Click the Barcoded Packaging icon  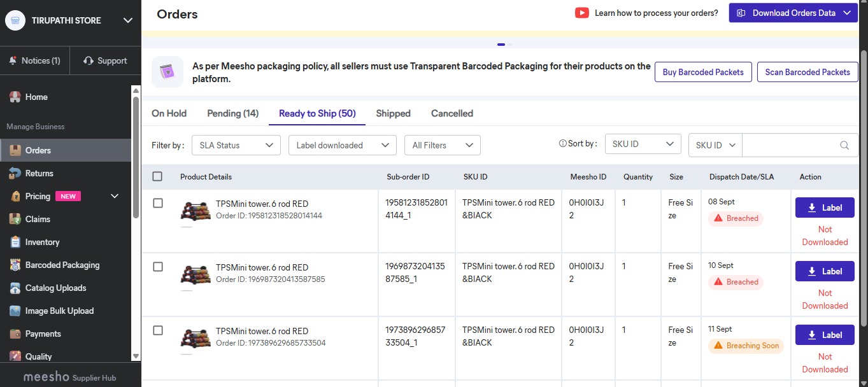pos(15,265)
